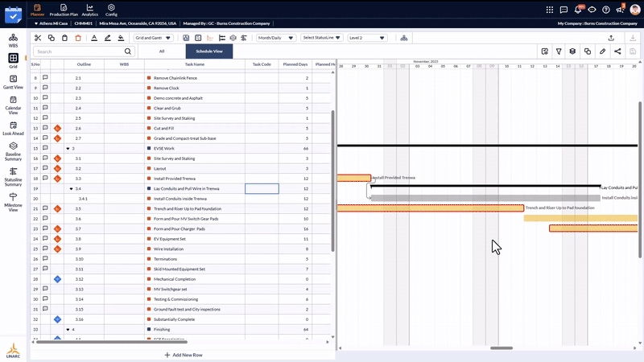Open Gantt View in sidebar
Image resolution: width=644 pixels, height=362 pixels.
[13, 82]
